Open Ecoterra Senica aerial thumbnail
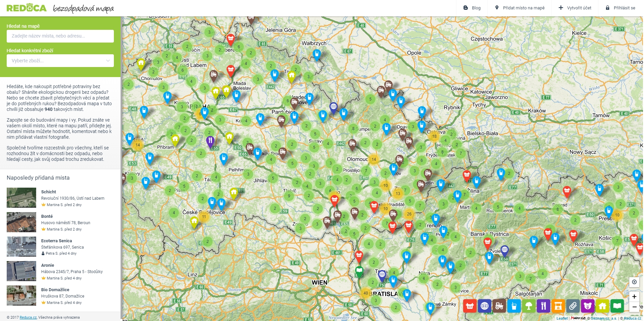This screenshot has height=321, width=644. 21,247
